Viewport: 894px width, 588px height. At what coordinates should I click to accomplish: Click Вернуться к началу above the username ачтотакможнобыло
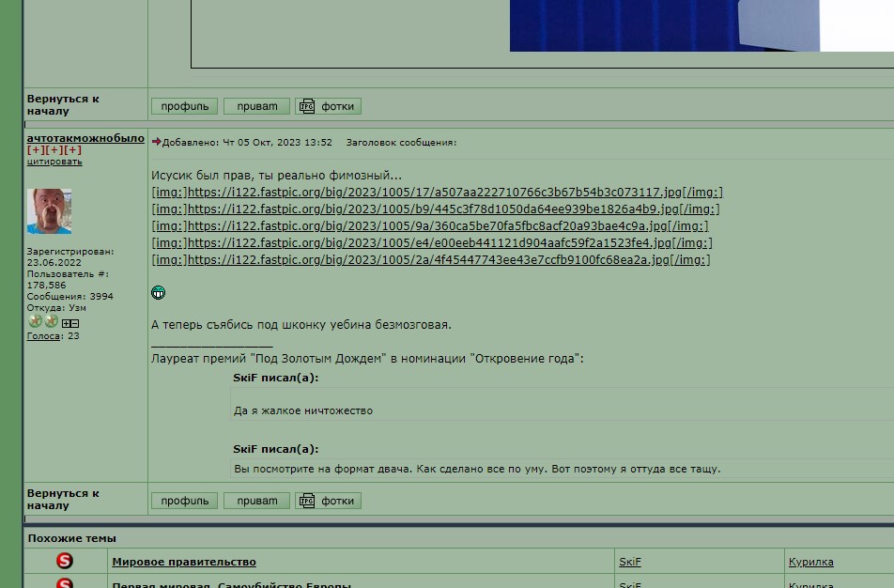(63, 105)
